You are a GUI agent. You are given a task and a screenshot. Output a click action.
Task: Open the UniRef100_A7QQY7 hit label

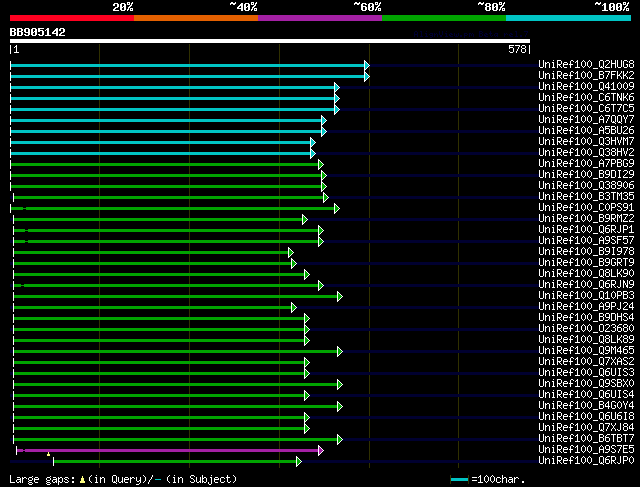pos(586,119)
